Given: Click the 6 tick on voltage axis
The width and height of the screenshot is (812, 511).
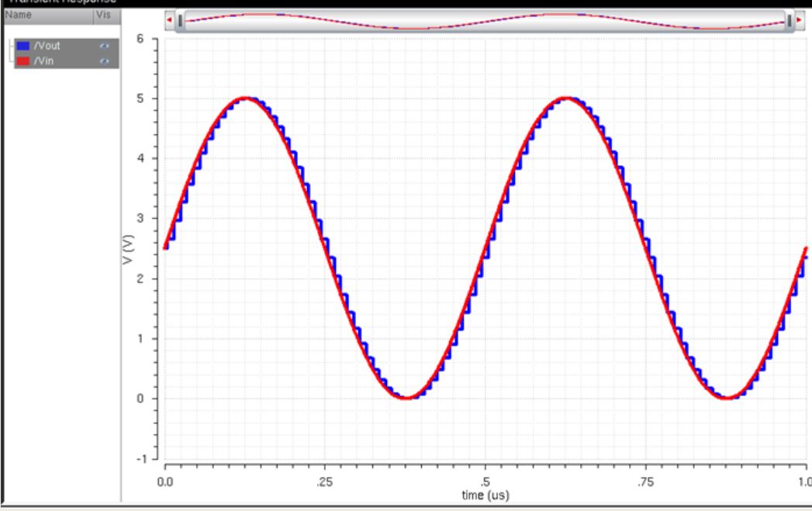Looking at the screenshot, I should pos(140,38).
